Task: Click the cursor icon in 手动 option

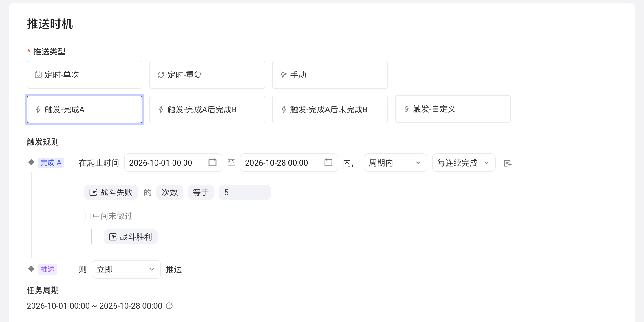Action: click(283, 75)
